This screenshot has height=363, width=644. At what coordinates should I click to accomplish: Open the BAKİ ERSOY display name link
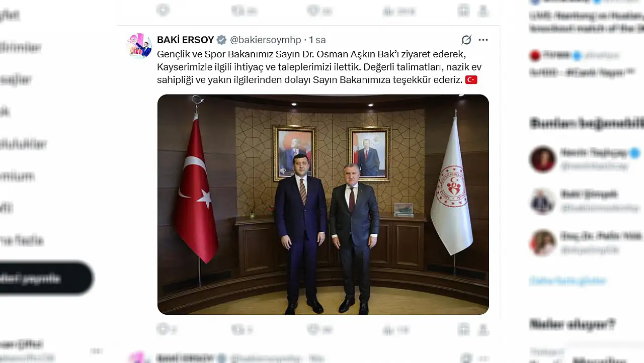[186, 40]
